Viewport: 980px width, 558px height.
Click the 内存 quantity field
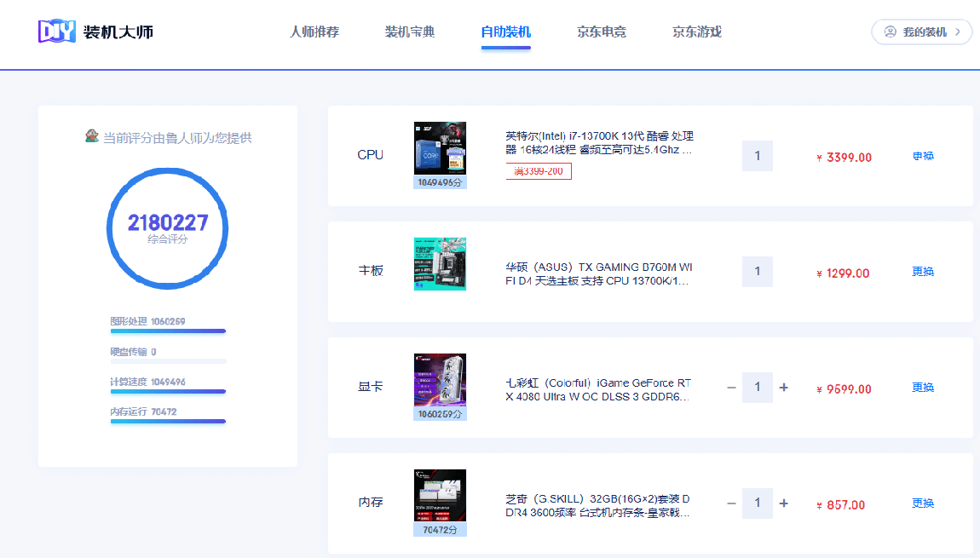pos(758,503)
